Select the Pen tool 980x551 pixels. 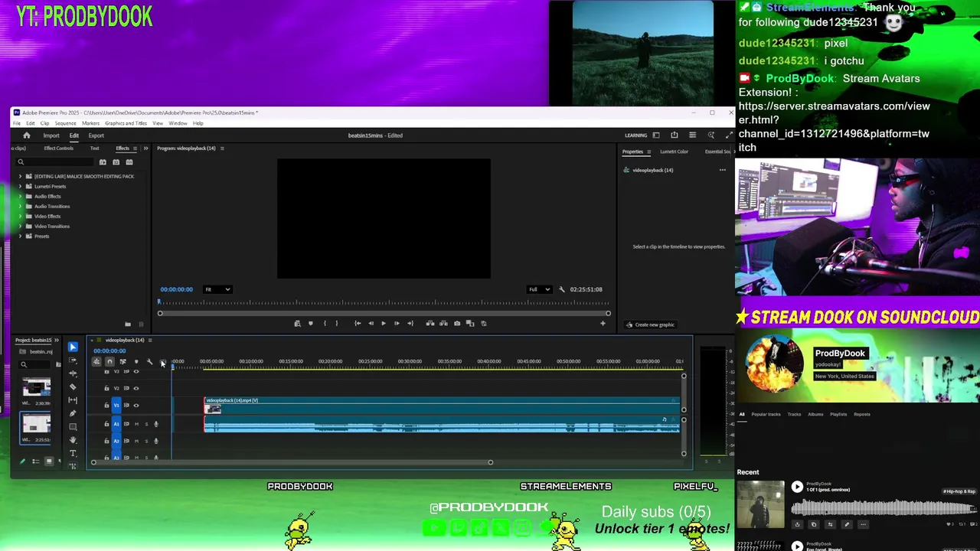point(73,413)
